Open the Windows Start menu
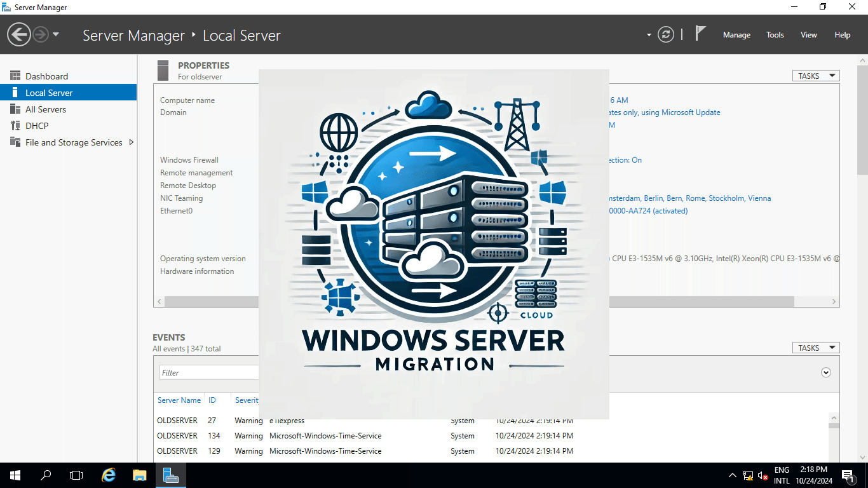This screenshot has height=488, width=868. [15, 475]
